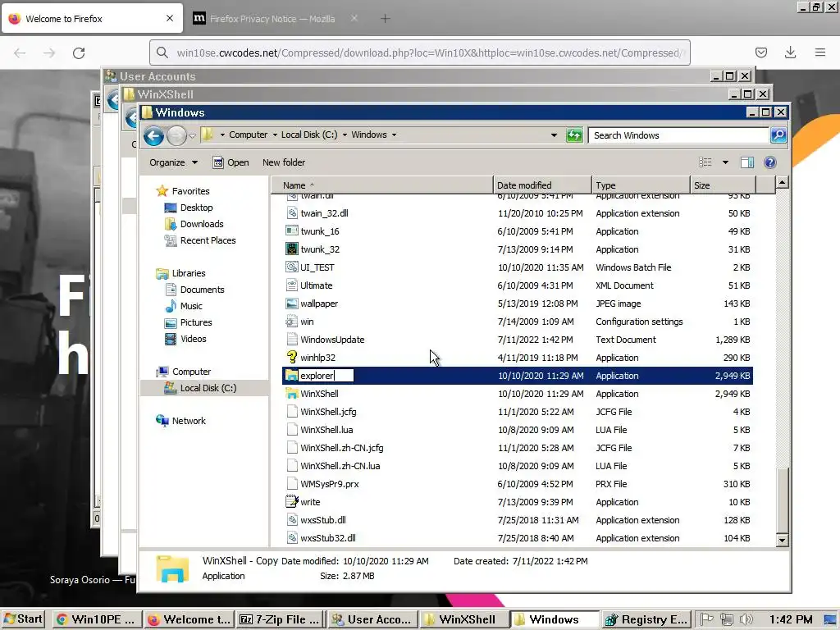Select the UI_TEST batch file icon
Screen dimensions: 840x630
[291, 267]
